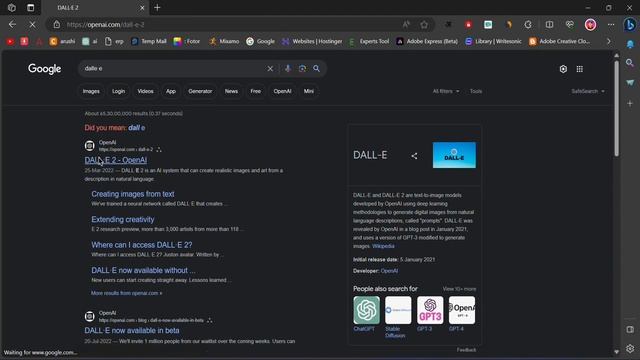Open the tab actions menu icon

tap(31, 8)
